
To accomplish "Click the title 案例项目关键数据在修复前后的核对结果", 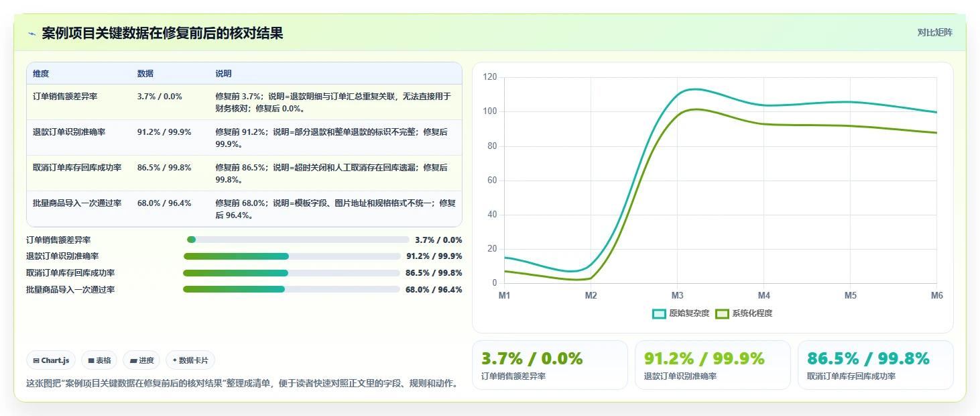I will click(x=162, y=34).
